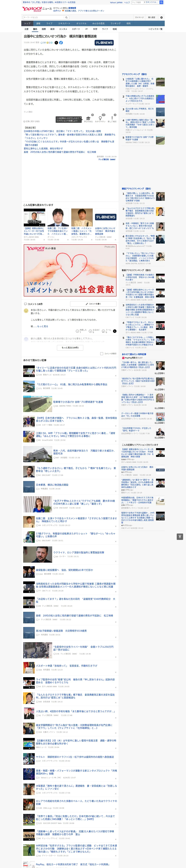
Task: Click in the top web search field
Action: point(145,2)
